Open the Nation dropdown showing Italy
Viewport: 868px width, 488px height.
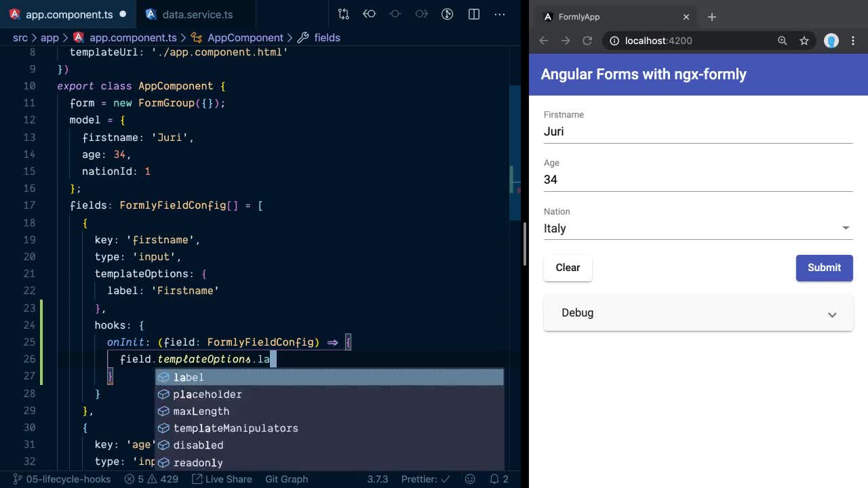coord(698,228)
